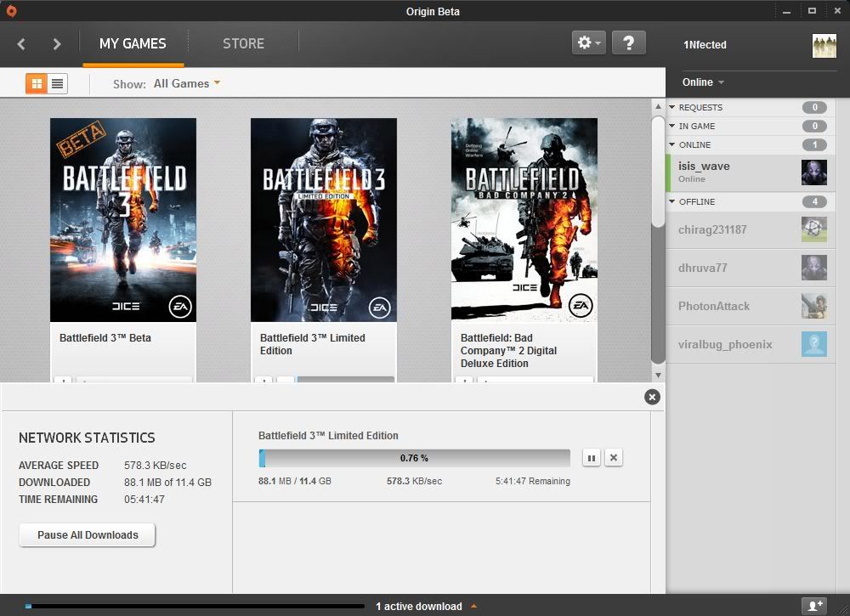Click the Battlefield 3™ Limited Edition card title
Image resolution: width=850 pixels, height=616 pixels.
click(312, 344)
